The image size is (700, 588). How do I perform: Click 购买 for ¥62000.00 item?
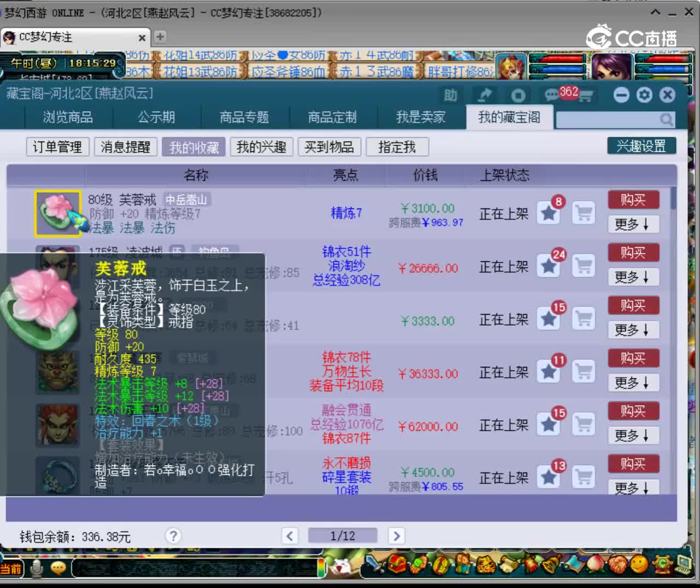pos(633,411)
